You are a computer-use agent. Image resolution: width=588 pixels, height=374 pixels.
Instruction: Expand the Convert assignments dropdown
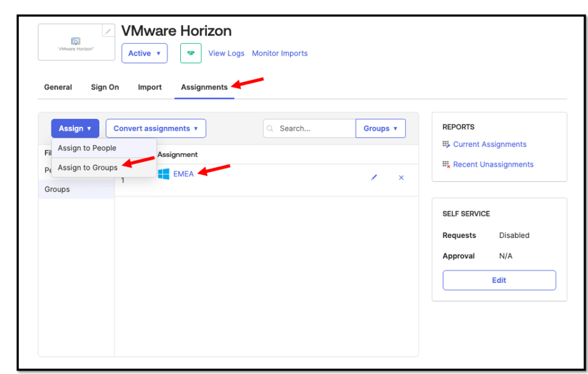point(156,128)
